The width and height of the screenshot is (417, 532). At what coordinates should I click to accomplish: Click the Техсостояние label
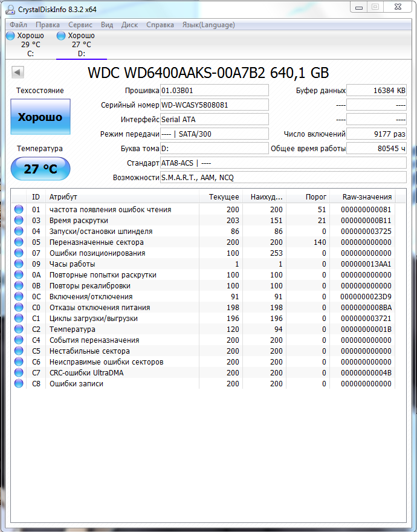click(x=40, y=91)
